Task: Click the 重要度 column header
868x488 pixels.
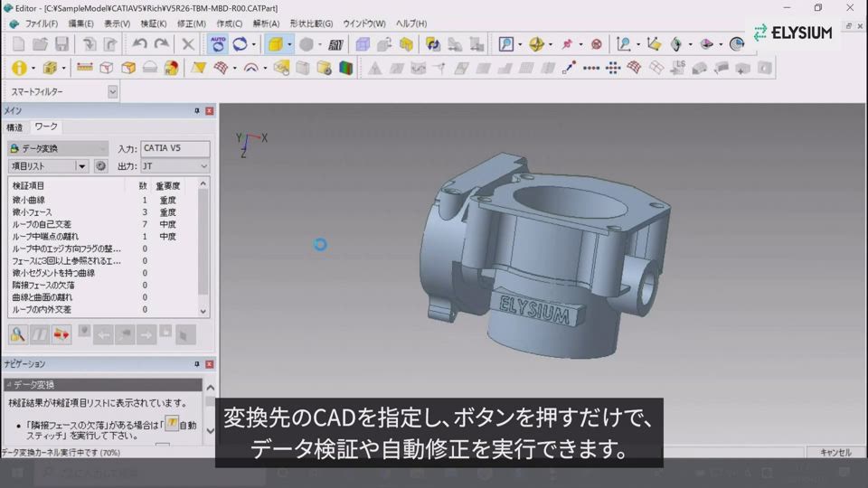Action: coord(168,186)
